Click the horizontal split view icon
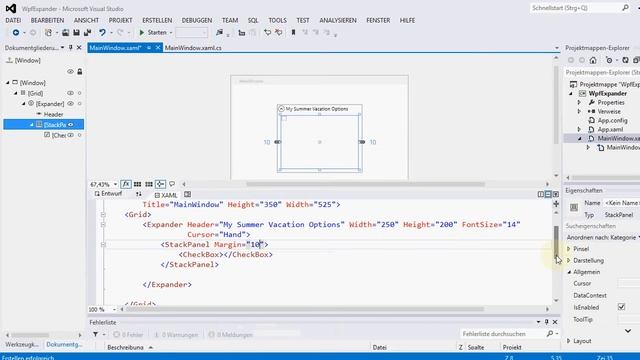640x360 pixels. point(548,194)
